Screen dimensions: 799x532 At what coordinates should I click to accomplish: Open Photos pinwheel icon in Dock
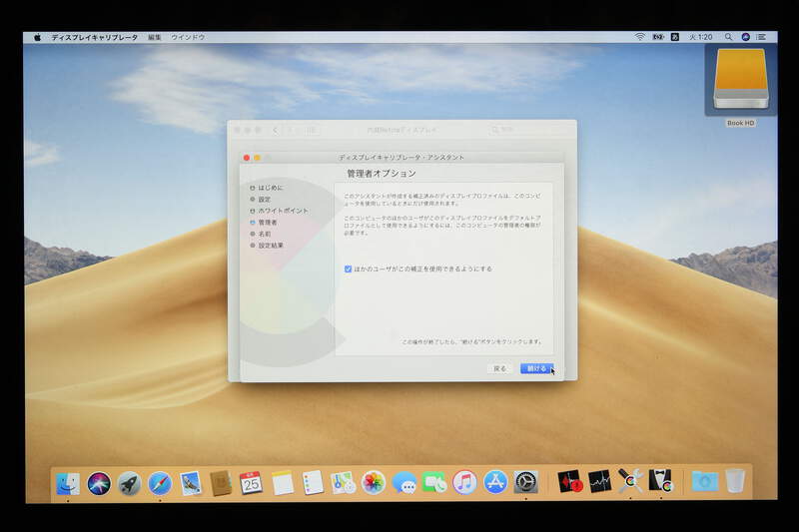click(x=373, y=483)
